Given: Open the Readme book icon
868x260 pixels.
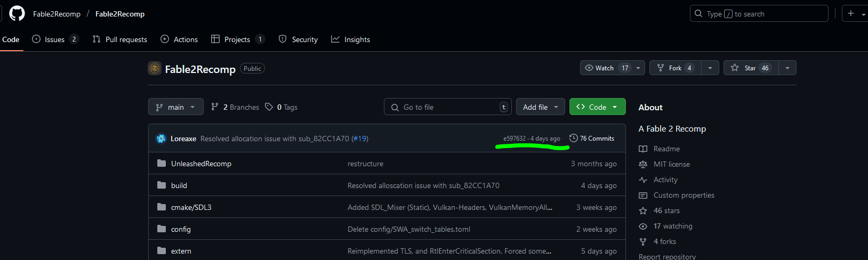Looking at the screenshot, I should point(643,149).
